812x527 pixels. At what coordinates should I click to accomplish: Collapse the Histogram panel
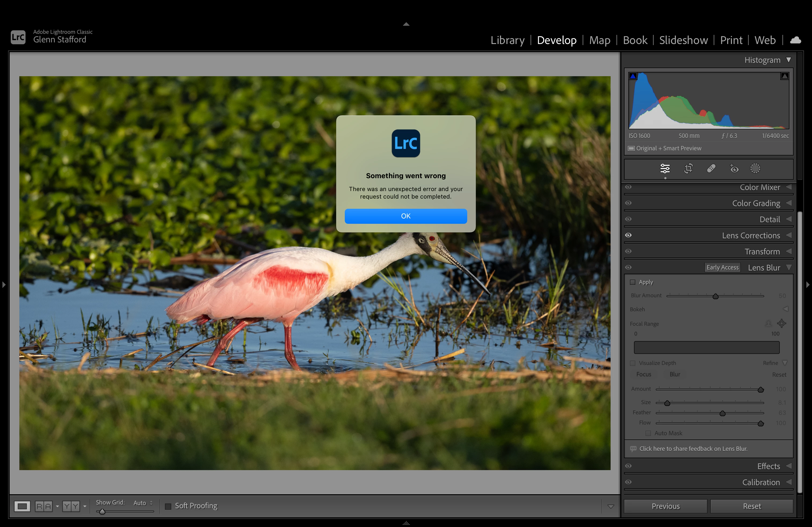(788, 60)
